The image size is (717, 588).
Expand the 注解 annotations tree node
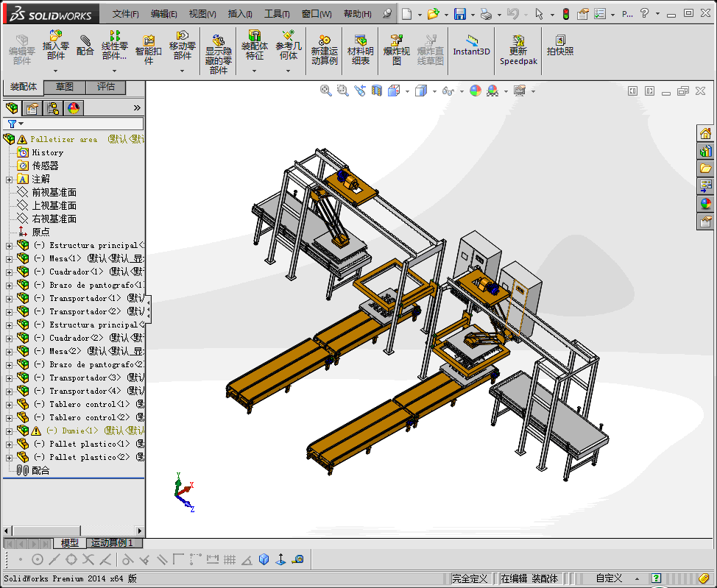pyautogui.click(x=9, y=180)
